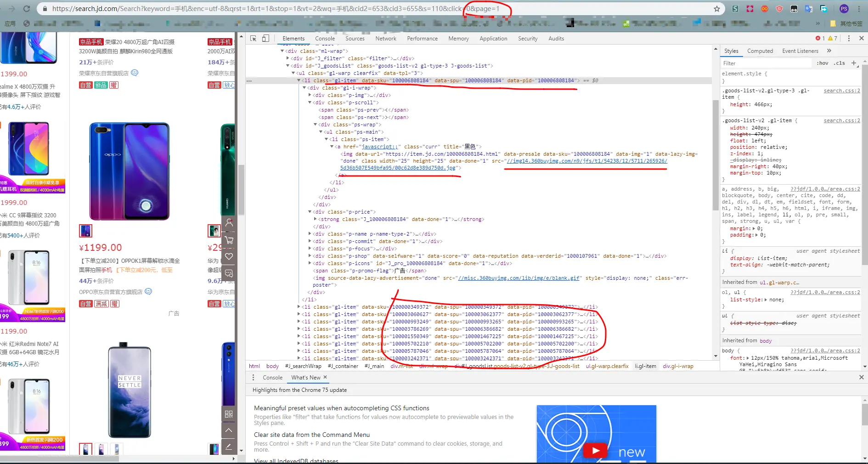
Task: Click feedback edit icon in JD sidebar
Action: click(x=229, y=446)
